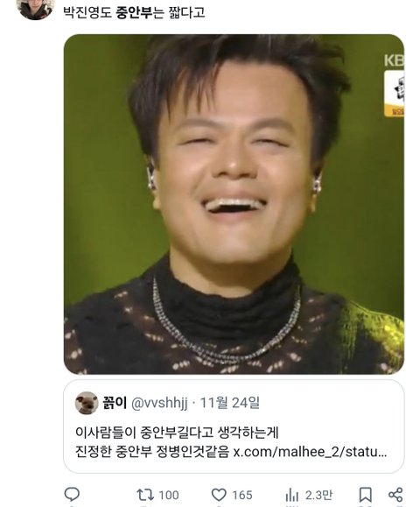Click the main tweet text line
The image size is (420, 507).
134,12
